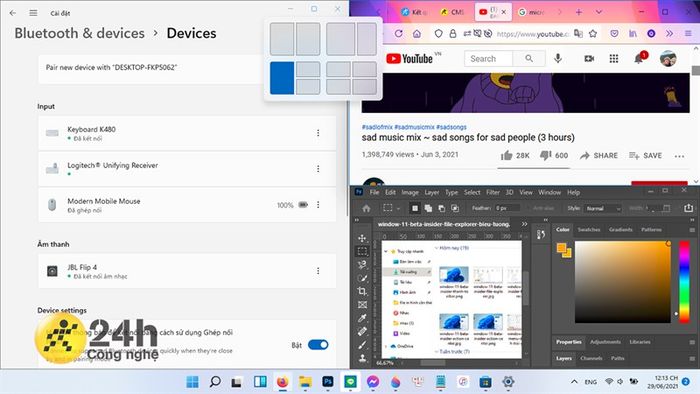
Task: Switch to the Swatches tab
Action: [589, 229]
